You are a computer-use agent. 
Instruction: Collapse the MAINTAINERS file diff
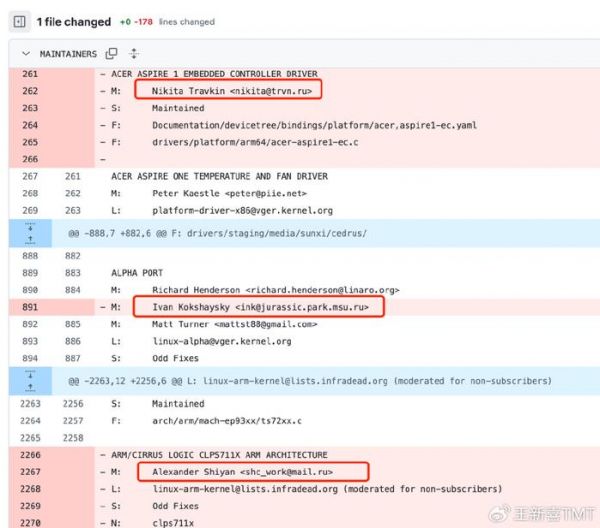(x=24, y=53)
